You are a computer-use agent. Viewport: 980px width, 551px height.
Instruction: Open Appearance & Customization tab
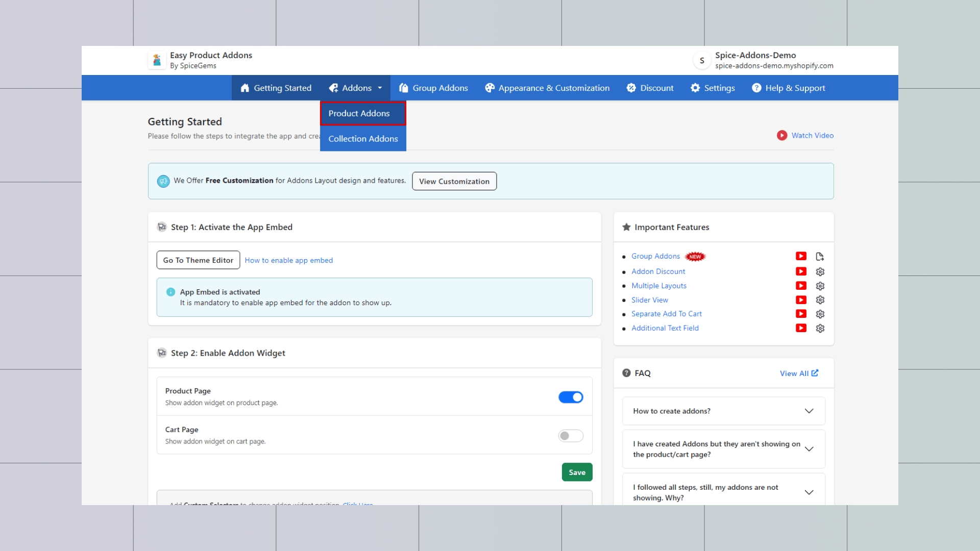[547, 88]
